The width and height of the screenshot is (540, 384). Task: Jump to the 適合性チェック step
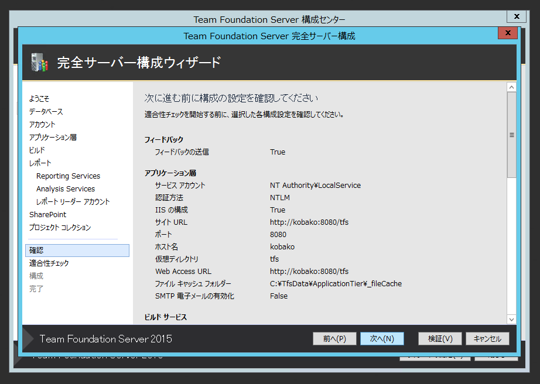click(49, 263)
